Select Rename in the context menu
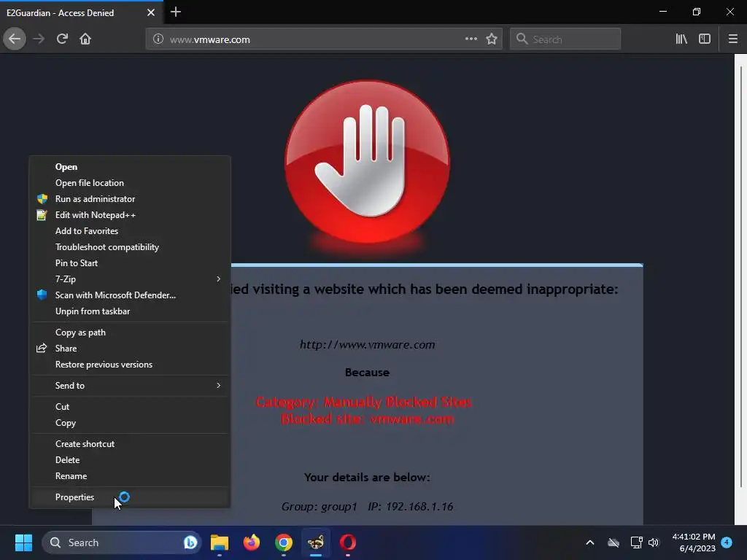This screenshot has width=747, height=560. pyautogui.click(x=130, y=476)
